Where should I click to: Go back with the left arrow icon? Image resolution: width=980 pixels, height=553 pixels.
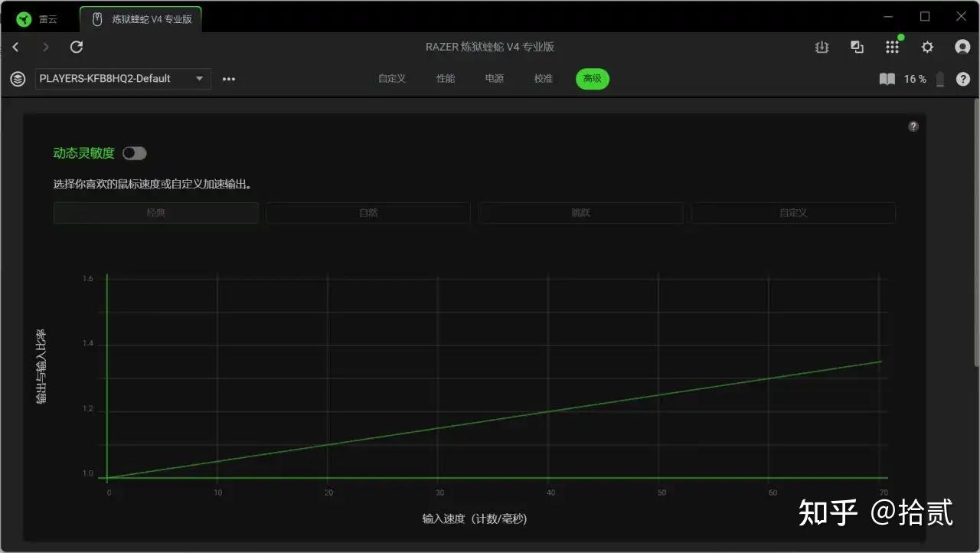tap(15, 47)
